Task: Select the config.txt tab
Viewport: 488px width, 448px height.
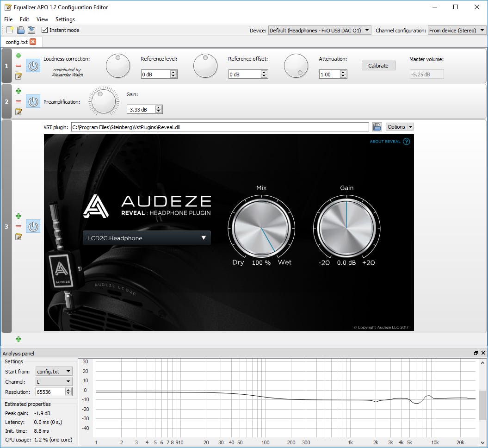Action: click(x=18, y=41)
